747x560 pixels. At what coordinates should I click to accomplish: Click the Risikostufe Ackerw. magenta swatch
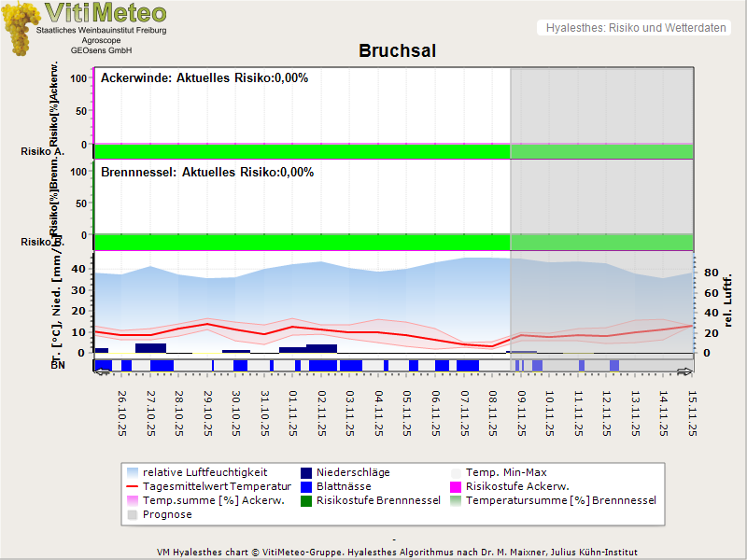pos(457,486)
